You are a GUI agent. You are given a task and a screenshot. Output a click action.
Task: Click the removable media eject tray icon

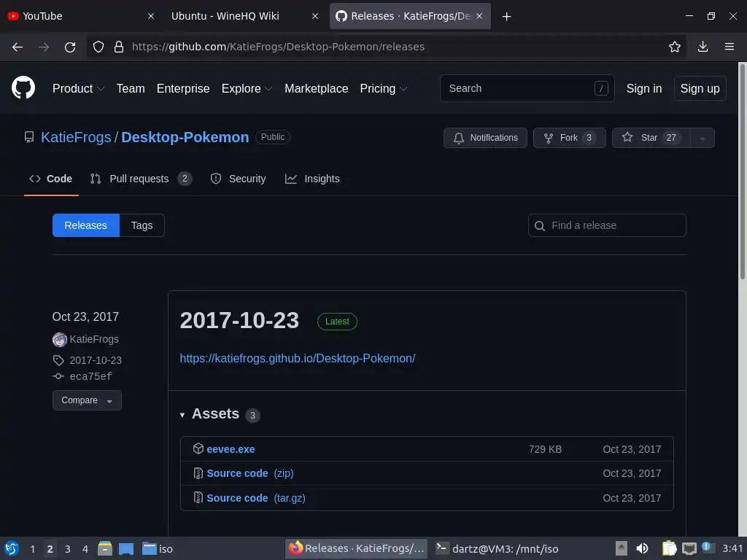tap(622, 548)
